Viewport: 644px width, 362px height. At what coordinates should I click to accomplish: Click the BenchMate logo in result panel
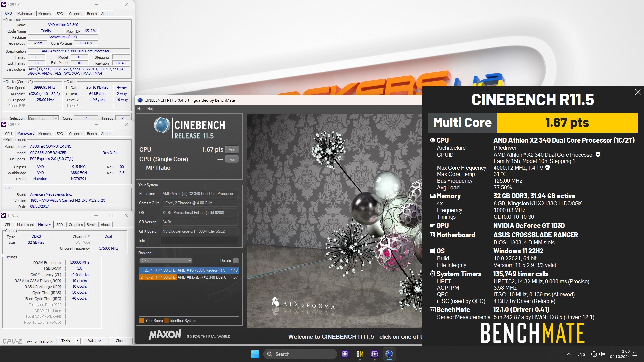pos(533,333)
